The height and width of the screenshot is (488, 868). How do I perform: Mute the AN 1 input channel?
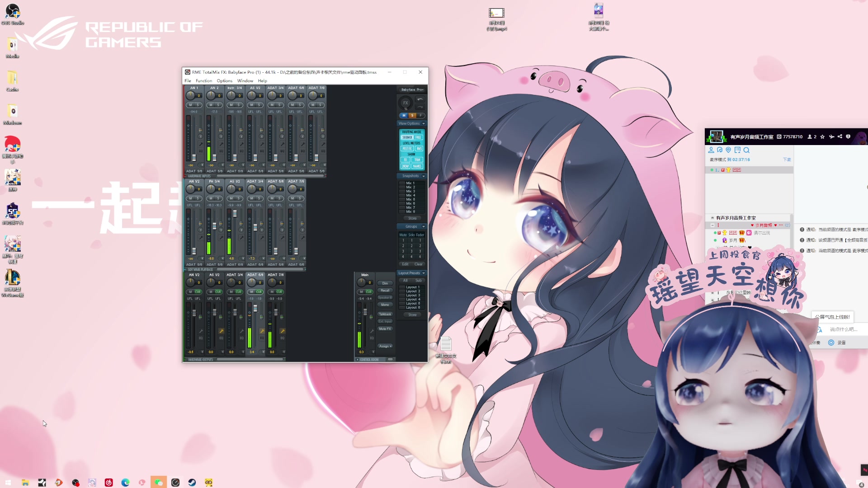click(190, 105)
